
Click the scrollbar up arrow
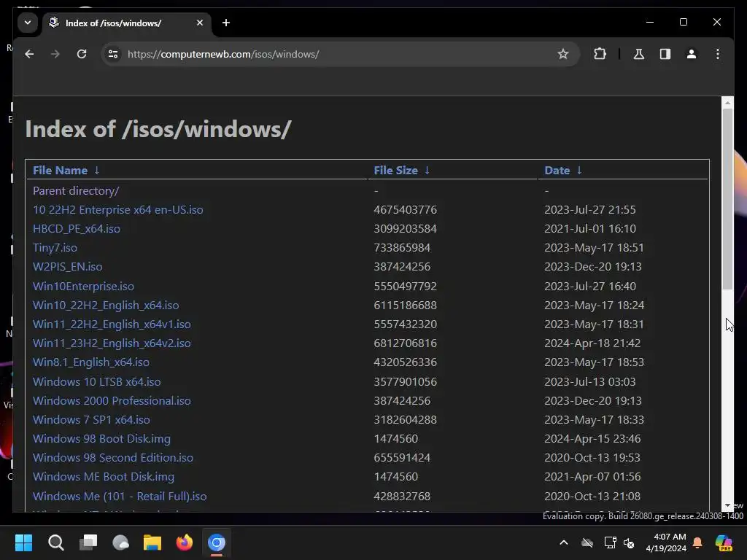727,102
